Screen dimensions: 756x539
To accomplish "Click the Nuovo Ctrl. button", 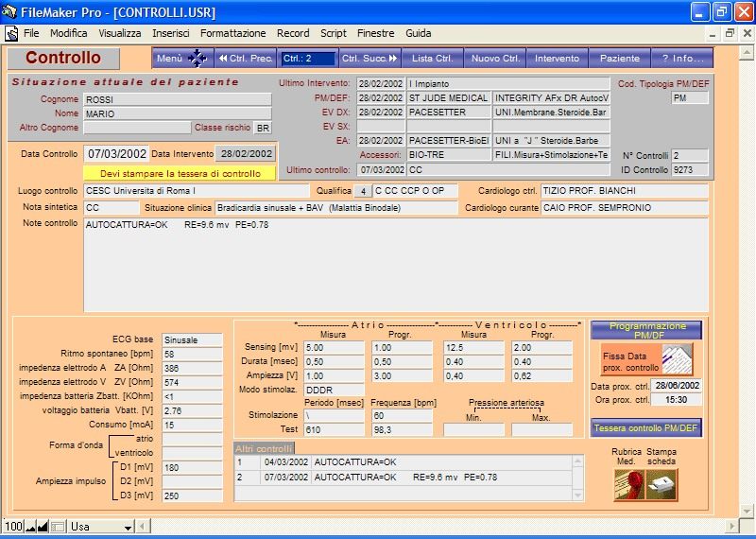I will 496,59.
